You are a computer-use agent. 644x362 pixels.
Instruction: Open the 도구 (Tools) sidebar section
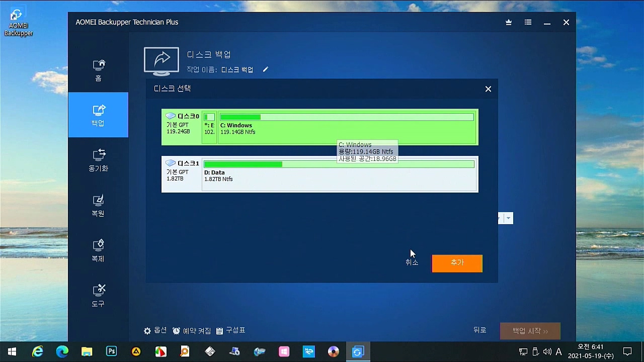tap(98, 296)
